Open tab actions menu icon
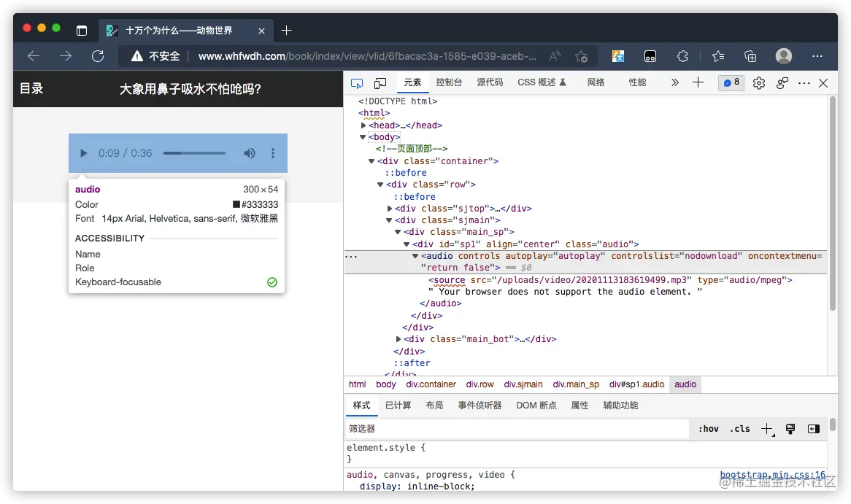The height and width of the screenshot is (504, 851). [82, 31]
